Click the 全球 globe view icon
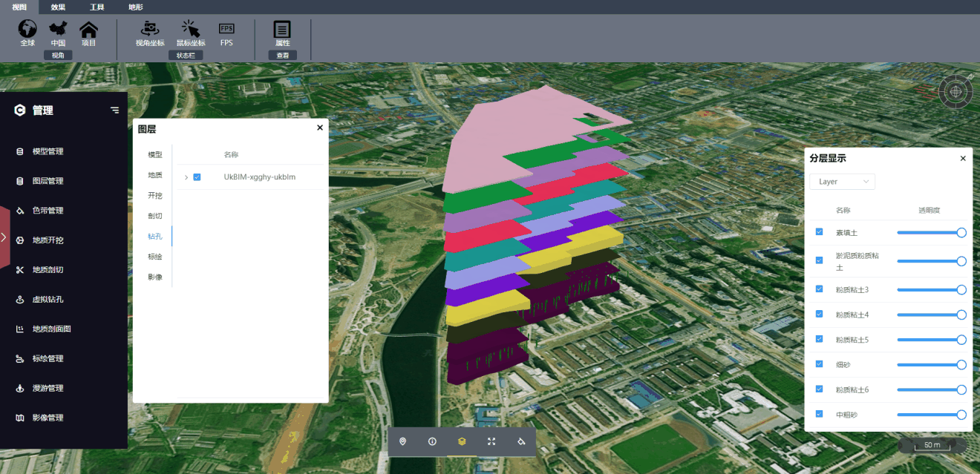This screenshot has height=474, width=980. tap(27, 30)
